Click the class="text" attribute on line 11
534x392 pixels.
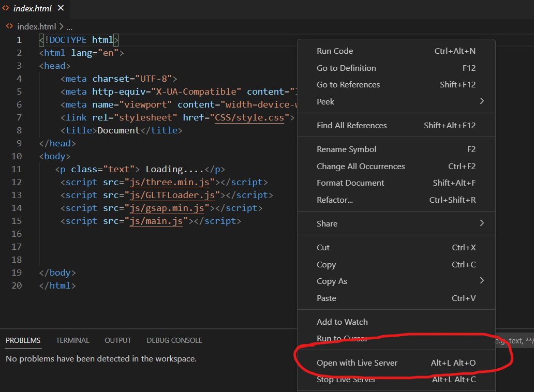coord(103,170)
